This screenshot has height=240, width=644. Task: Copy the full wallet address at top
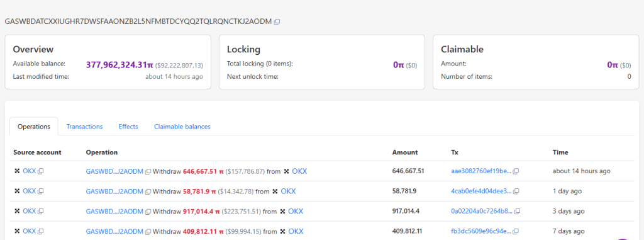277,21
